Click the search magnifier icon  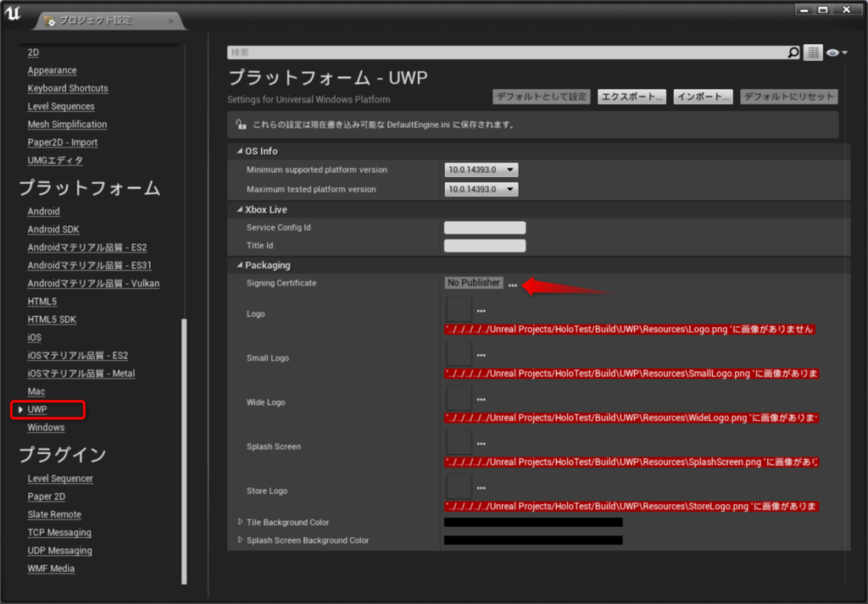793,53
